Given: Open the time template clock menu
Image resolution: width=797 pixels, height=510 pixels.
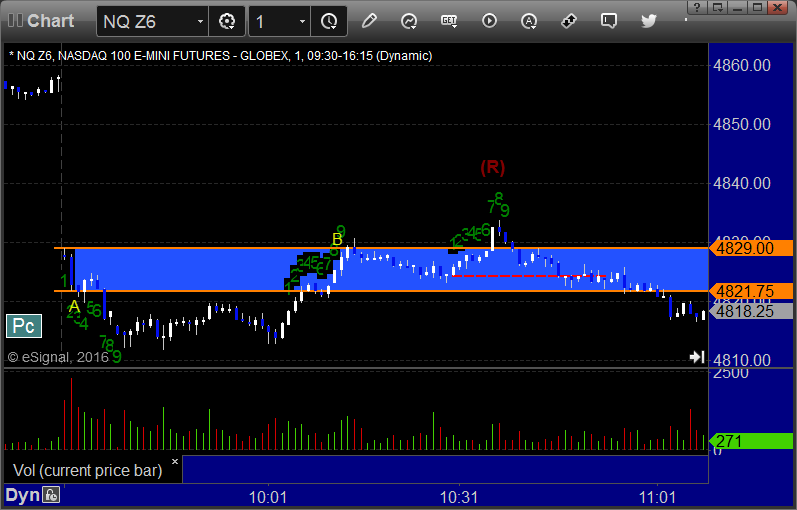Looking at the screenshot, I should click(329, 21).
